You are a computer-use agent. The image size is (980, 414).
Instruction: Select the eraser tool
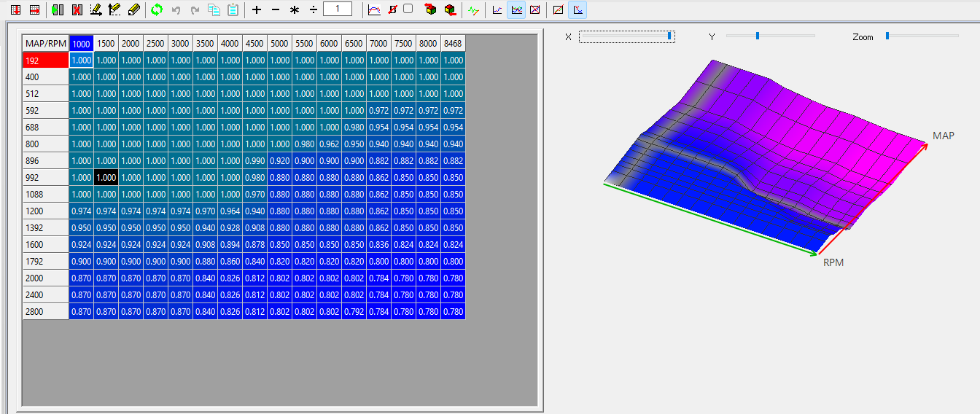(133, 10)
